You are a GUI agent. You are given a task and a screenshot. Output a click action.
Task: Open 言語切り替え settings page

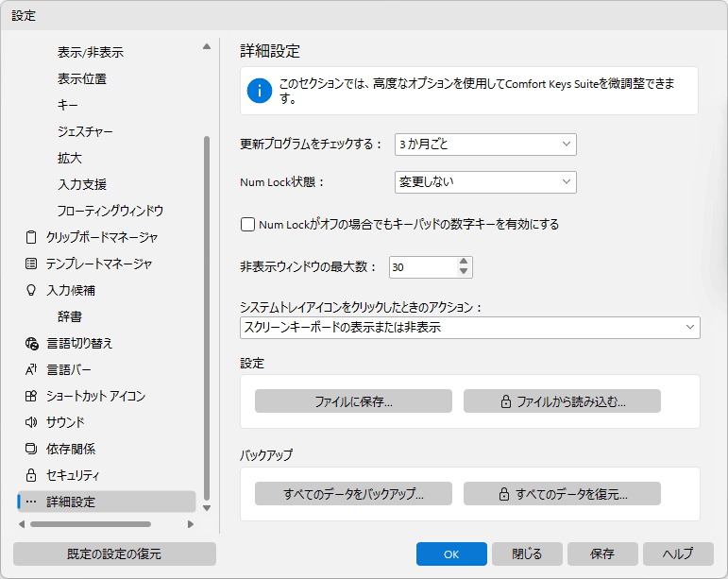click(79, 343)
